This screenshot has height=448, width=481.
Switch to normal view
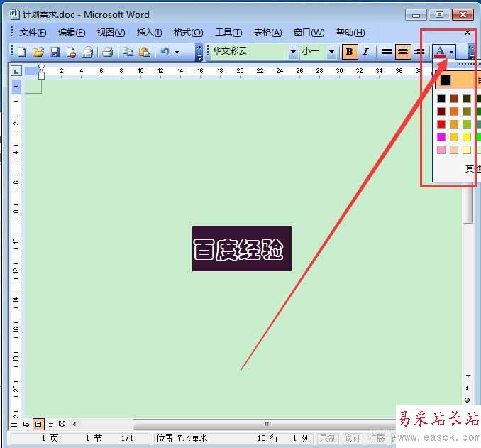click(x=14, y=424)
